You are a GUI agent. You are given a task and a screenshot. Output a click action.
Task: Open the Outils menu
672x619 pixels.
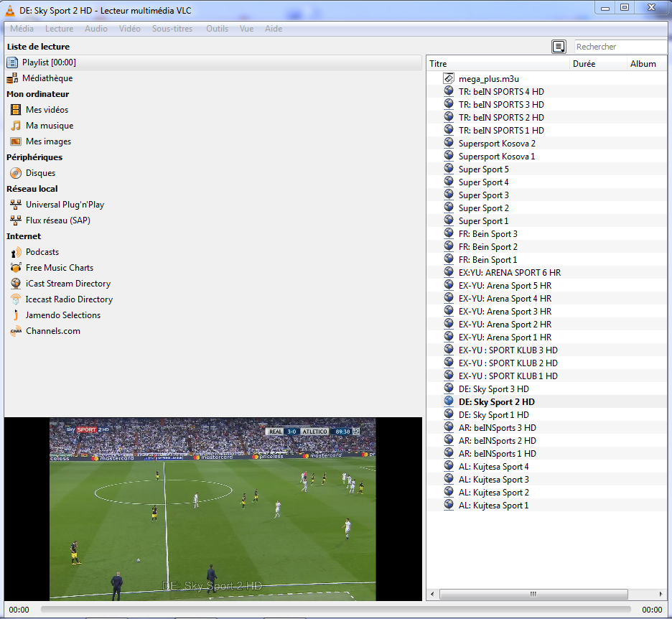click(218, 29)
